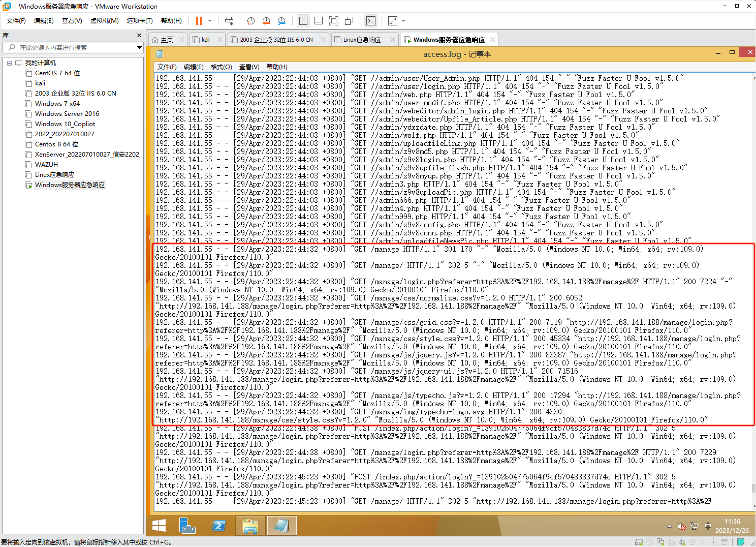This screenshot has height=547, width=756.
Task: Click VMware hard disk status icon
Action: pos(639,542)
